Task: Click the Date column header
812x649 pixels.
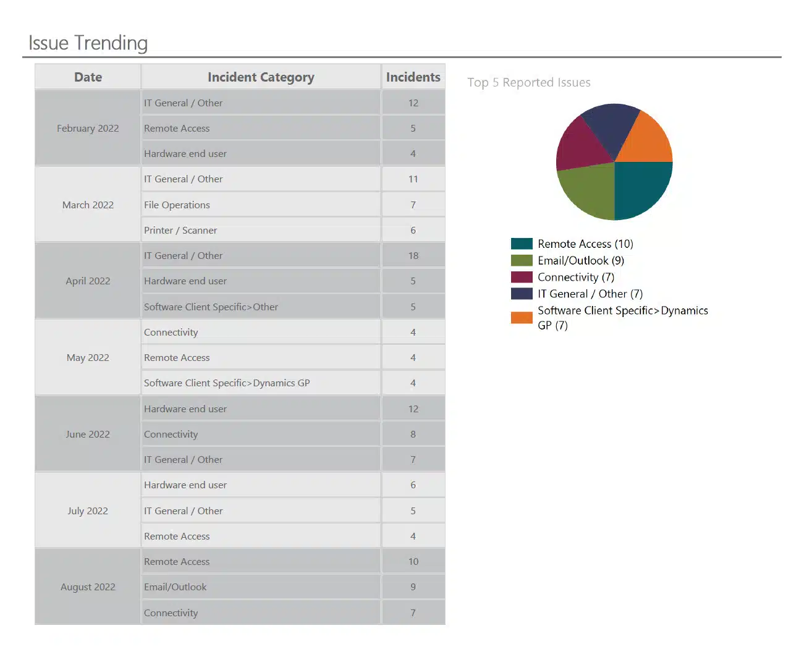Action: pyautogui.click(x=88, y=77)
